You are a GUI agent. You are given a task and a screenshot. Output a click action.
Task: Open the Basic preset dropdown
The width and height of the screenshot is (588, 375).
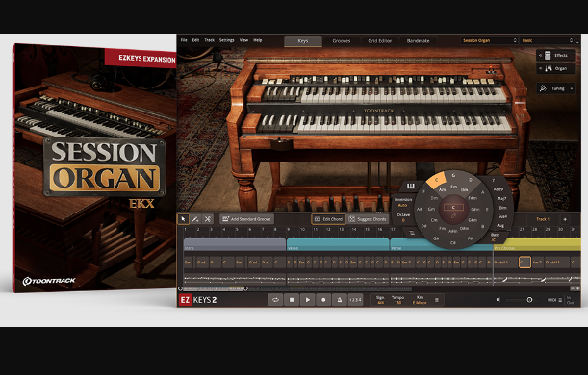548,40
